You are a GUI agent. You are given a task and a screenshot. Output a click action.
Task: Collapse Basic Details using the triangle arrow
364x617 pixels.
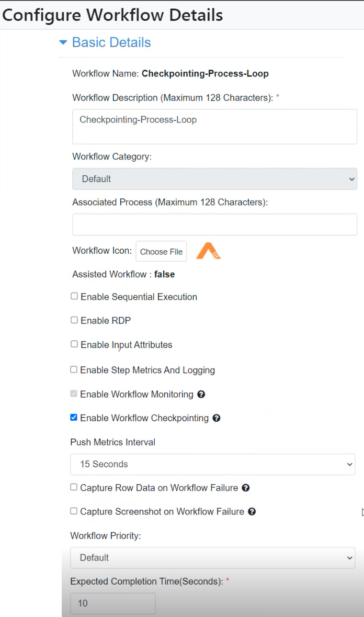click(x=63, y=42)
